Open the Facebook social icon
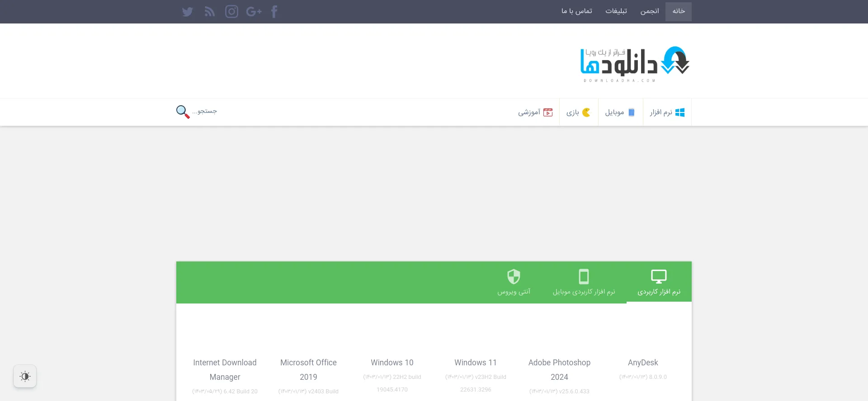This screenshot has height=401, width=868. [274, 12]
